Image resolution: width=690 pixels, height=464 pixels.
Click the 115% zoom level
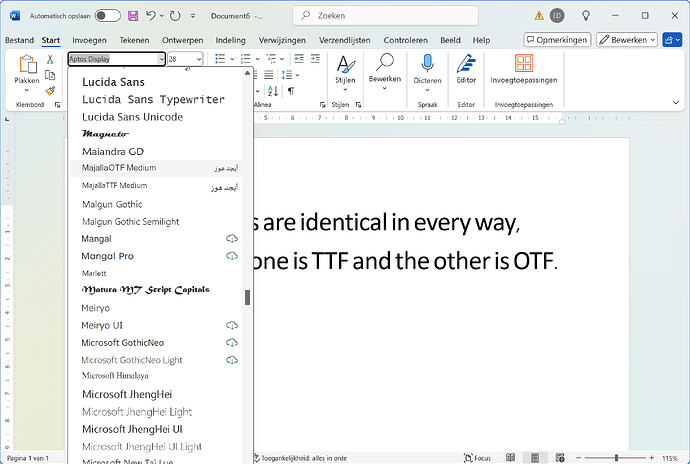(x=670, y=458)
